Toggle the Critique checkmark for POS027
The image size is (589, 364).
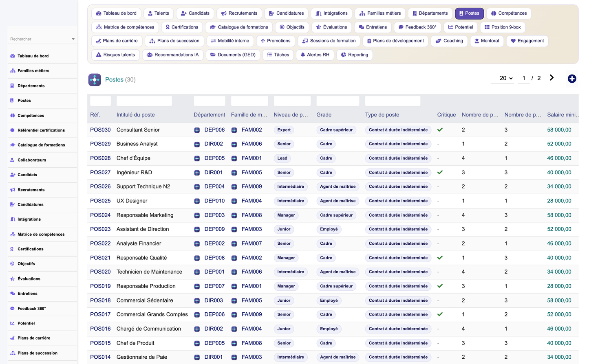pos(440,173)
